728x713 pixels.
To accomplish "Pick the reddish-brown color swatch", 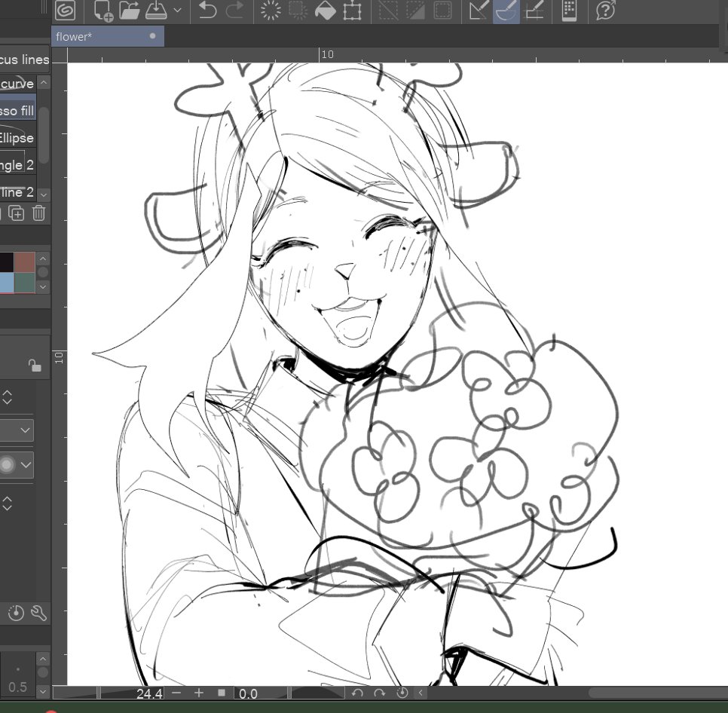I will click(25, 262).
